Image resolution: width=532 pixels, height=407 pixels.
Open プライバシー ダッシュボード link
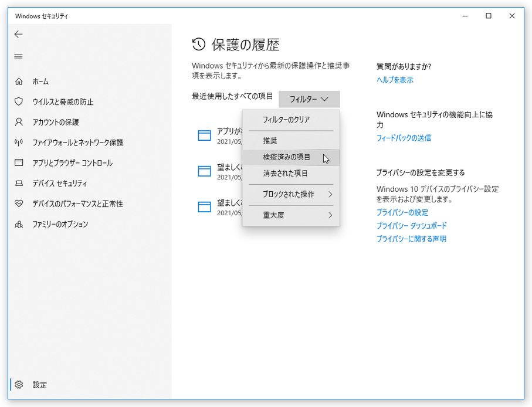coord(412,226)
